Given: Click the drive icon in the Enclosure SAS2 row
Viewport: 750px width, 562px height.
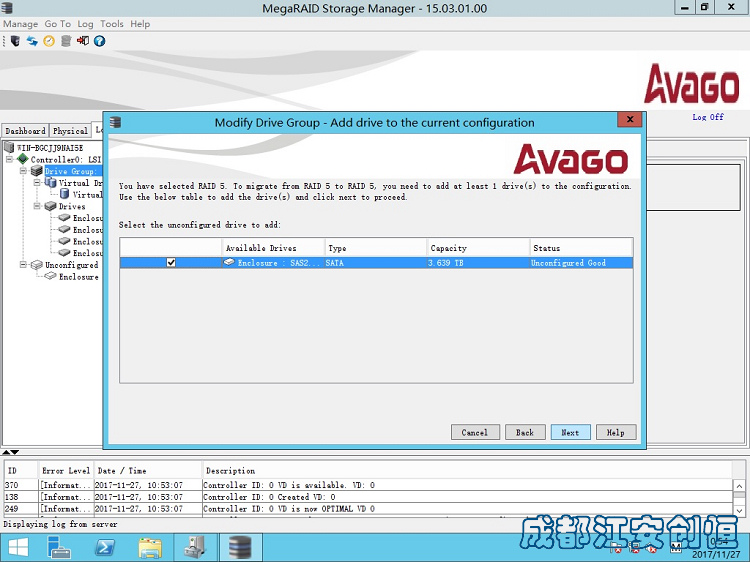Looking at the screenshot, I should [229, 262].
